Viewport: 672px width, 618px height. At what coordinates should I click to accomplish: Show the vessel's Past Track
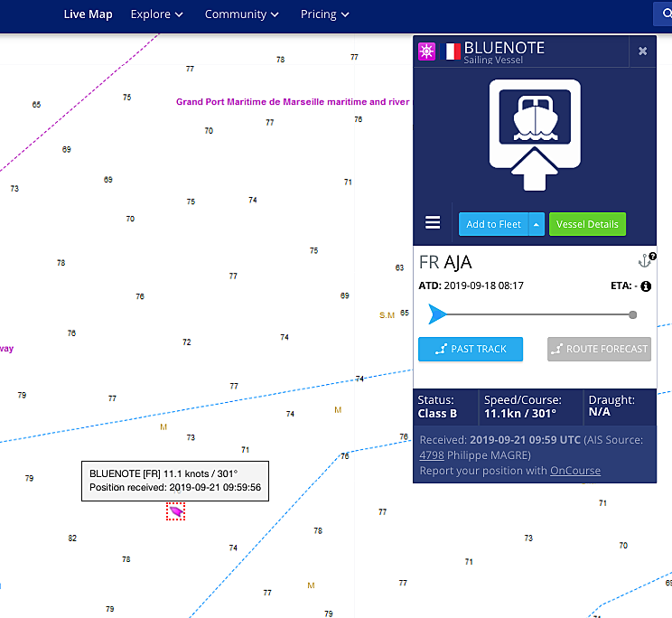pyautogui.click(x=471, y=349)
